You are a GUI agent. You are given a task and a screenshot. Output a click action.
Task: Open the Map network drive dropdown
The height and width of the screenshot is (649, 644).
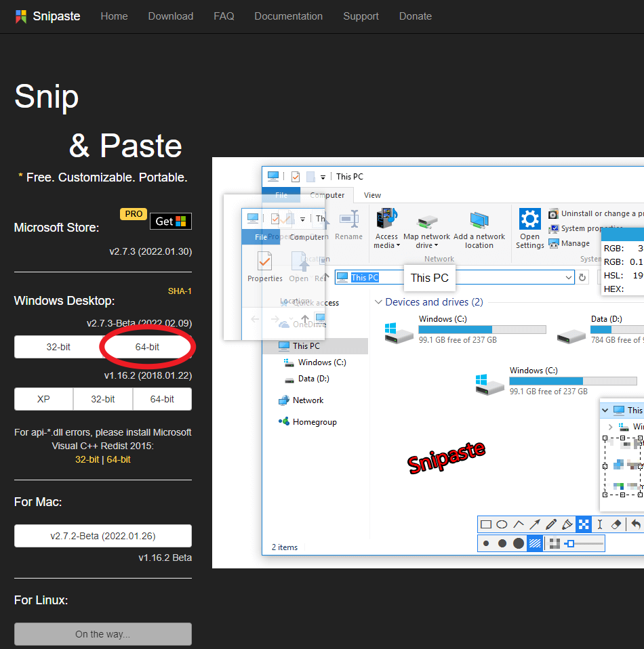point(436,245)
